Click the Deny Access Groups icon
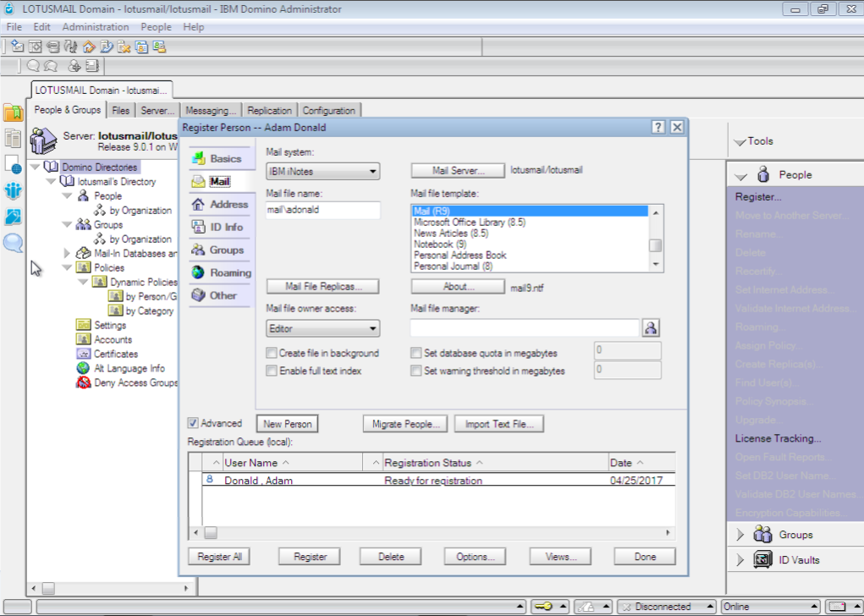This screenshot has width=864, height=616. click(x=83, y=382)
